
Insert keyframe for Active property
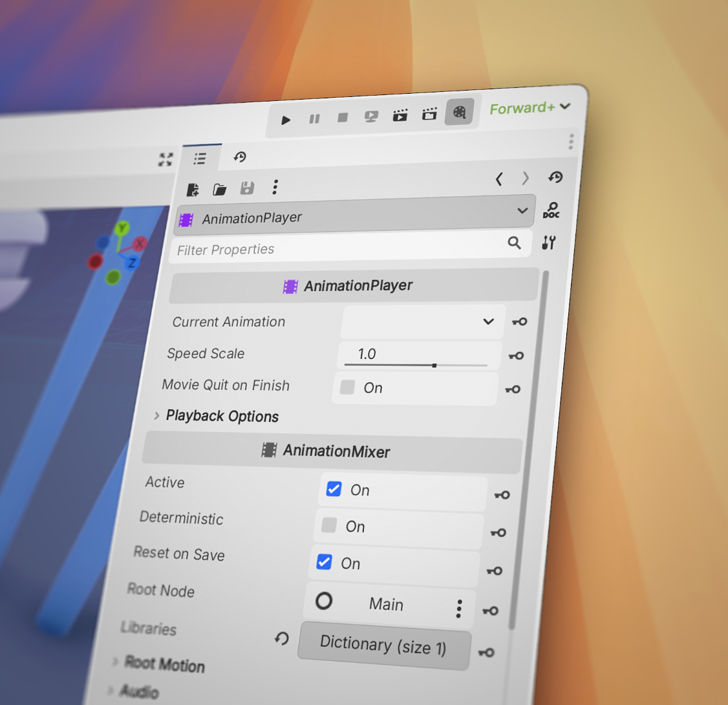(x=502, y=495)
